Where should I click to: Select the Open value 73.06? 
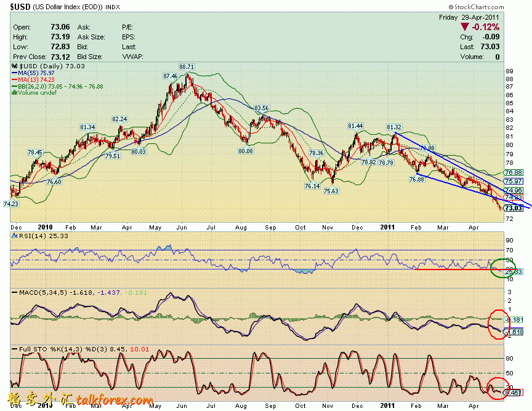[x=60, y=27]
